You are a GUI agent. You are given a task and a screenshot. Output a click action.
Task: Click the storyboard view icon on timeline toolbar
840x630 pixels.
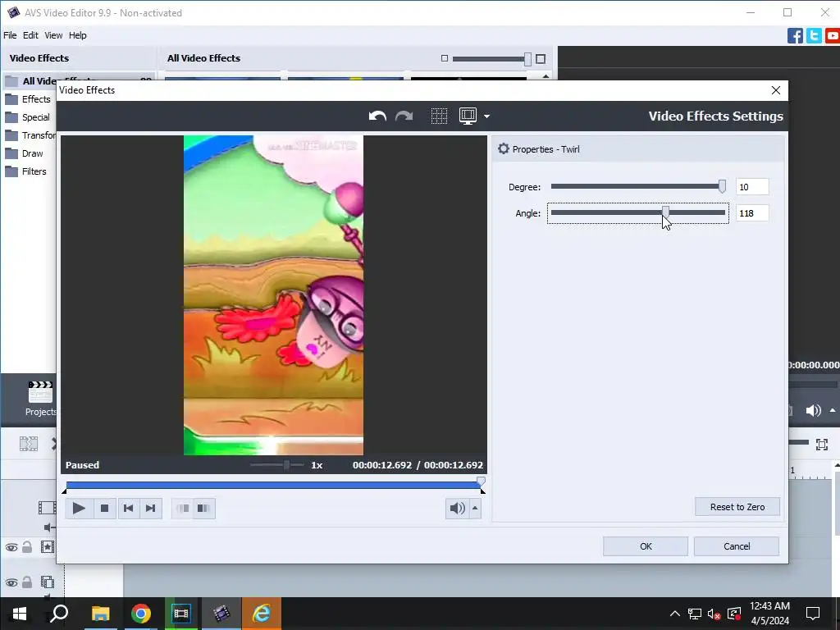(x=29, y=444)
